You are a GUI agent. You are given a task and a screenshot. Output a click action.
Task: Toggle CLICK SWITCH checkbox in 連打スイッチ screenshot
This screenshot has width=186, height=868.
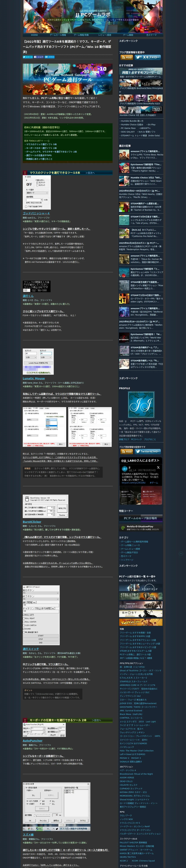pos(24,625)
